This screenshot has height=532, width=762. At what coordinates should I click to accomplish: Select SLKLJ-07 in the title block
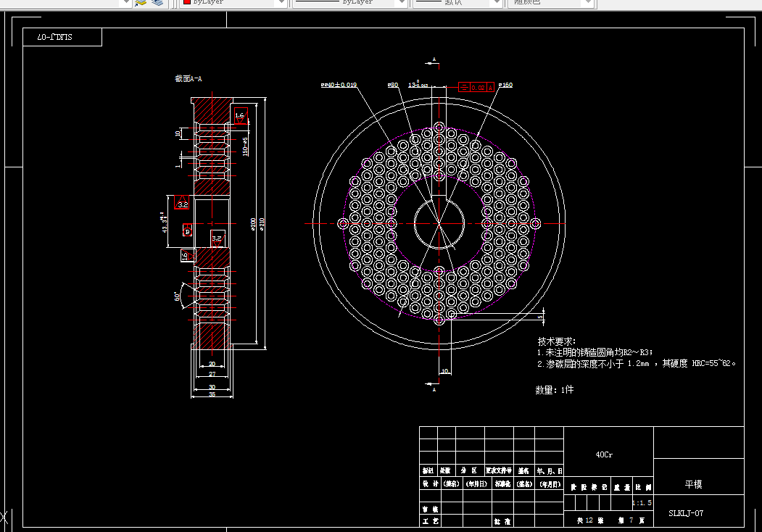(x=686, y=513)
